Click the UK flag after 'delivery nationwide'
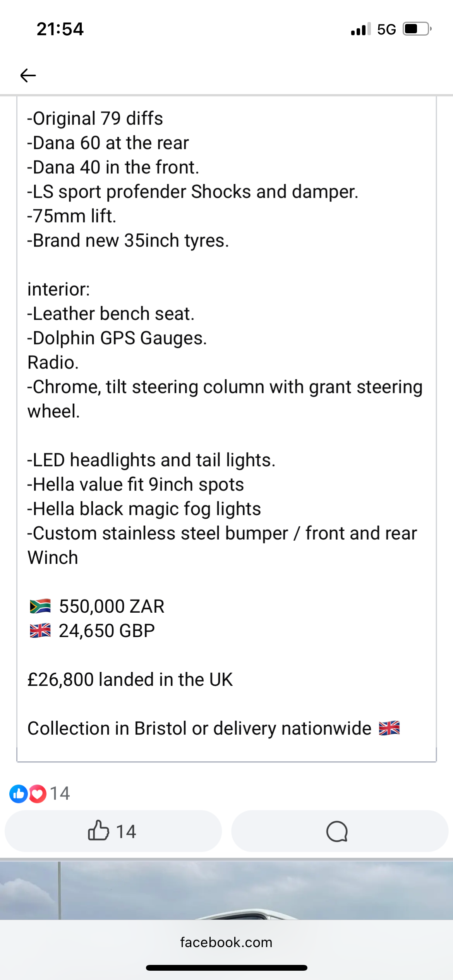The image size is (453, 980). click(389, 728)
